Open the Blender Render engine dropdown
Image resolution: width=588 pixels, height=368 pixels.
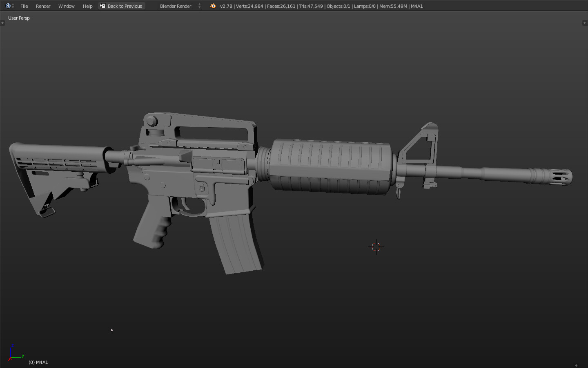[179, 6]
